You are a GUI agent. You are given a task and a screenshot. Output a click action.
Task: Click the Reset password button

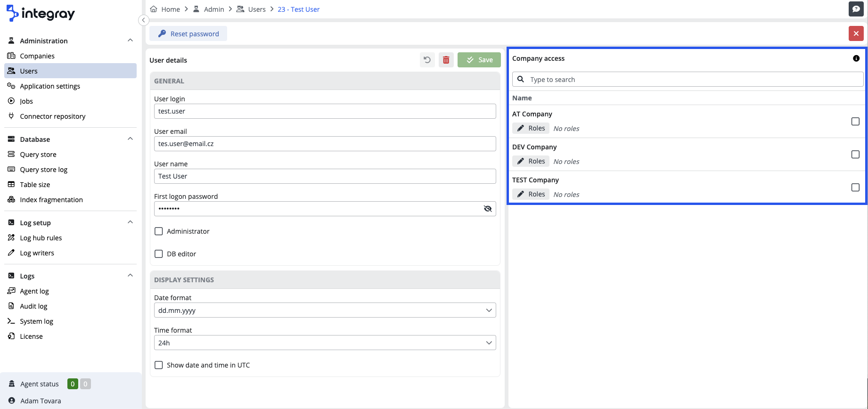pos(188,34)
